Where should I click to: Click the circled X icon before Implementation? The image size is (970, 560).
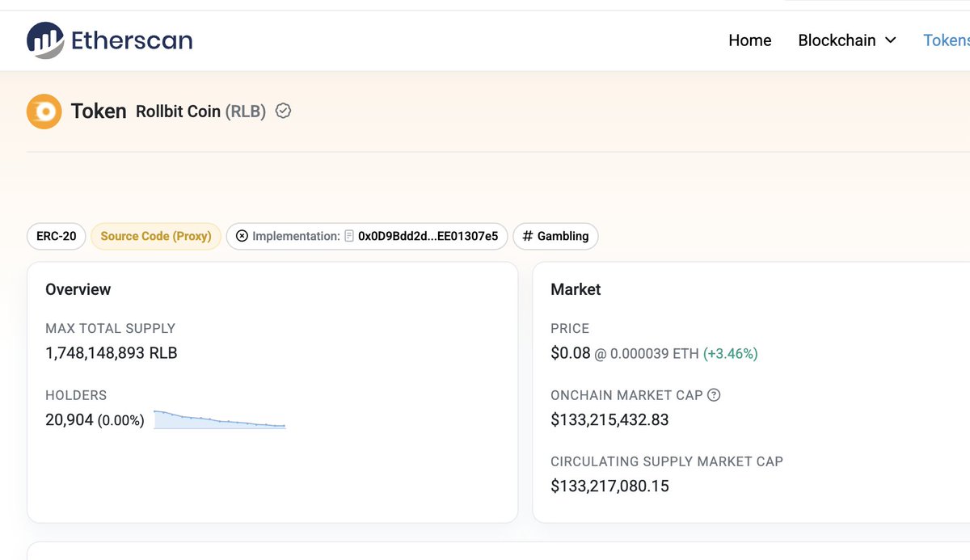242,236
